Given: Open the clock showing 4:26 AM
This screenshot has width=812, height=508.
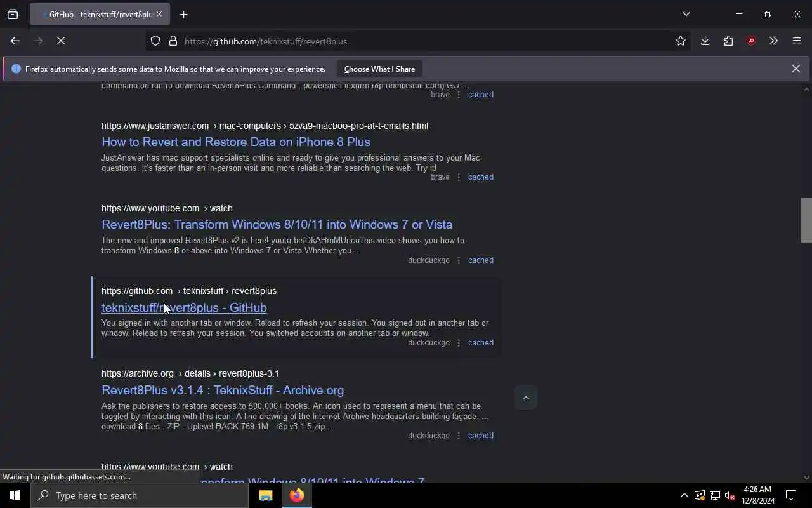Looking at the screenshot, I should tap(758, 495).
